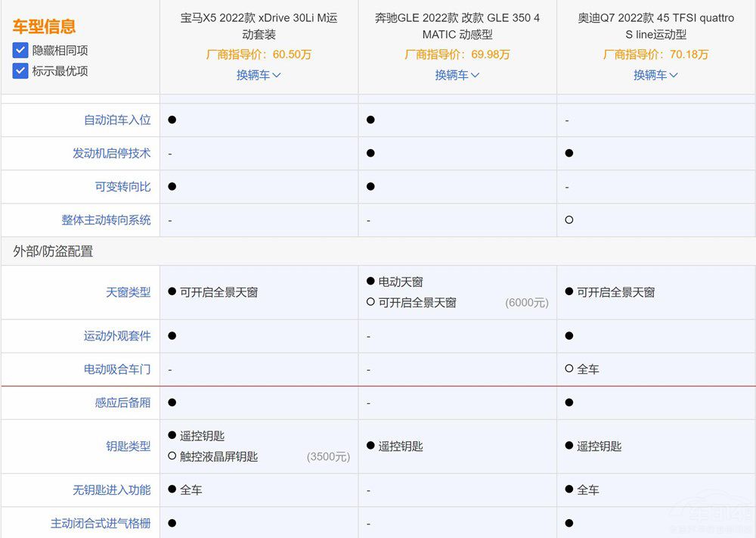
Task: Open the 电动吸合门 feature link
Action: [x=117, y=369]
